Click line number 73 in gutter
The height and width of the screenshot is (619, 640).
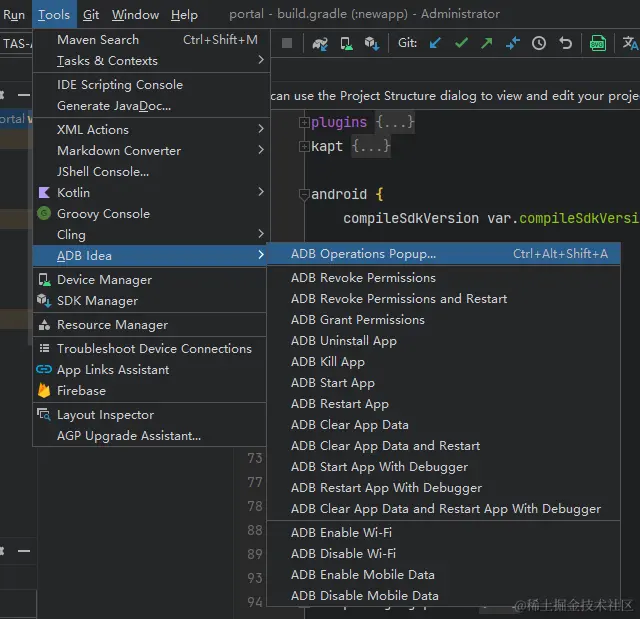(255, 458)
